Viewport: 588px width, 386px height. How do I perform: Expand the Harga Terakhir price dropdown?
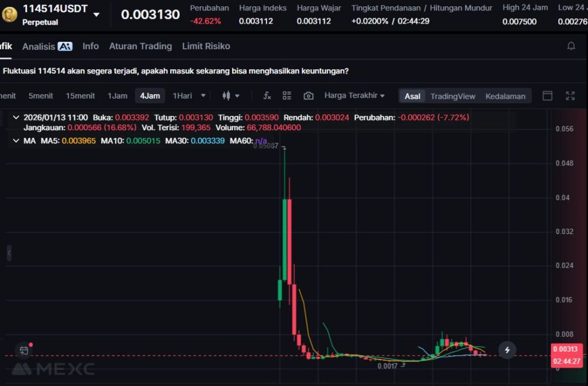pos(354,96)
